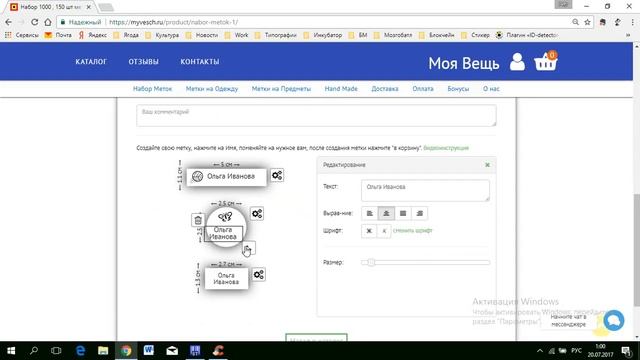Image resolution: width=640 pixels, height=360 pixels.
Task: Click the butterflies image on the round label
Action: tap(225, 217)
